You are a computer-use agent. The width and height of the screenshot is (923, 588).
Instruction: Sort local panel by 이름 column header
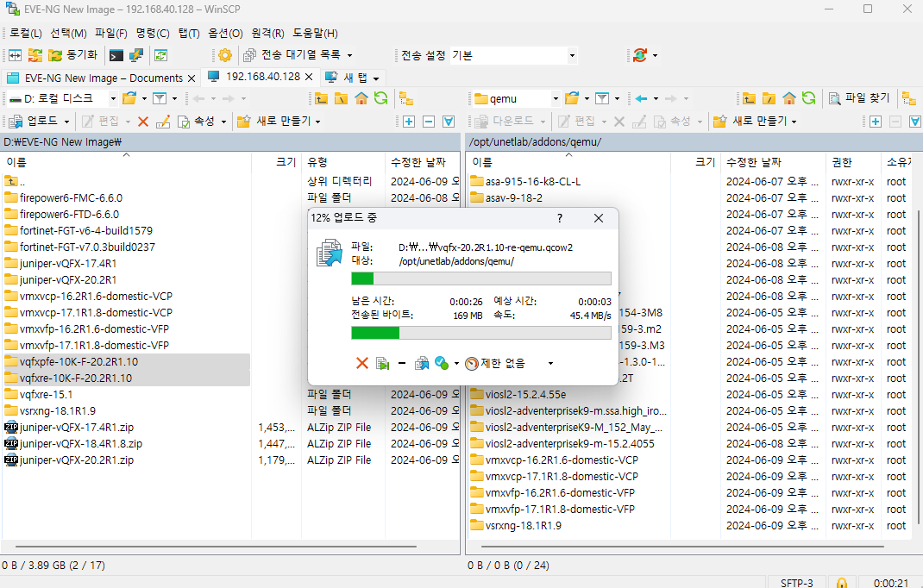[x=126, y=162]
